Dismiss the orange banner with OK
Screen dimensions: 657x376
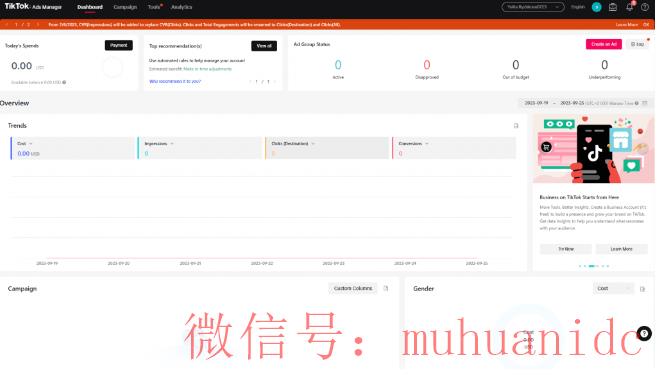coord(647,25)
